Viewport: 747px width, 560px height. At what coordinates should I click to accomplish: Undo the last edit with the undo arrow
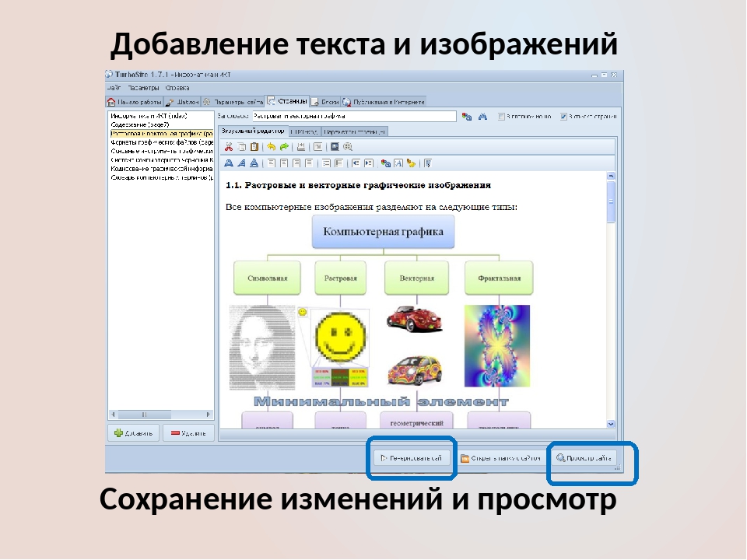coord(271,146)
